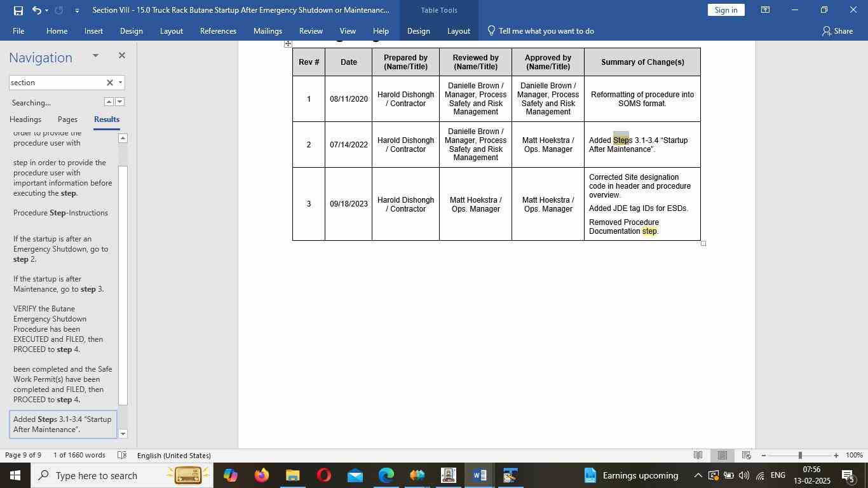Open Ribbon Display Options
This screenshot has height=488, width=868.
[x=766, y=10]
